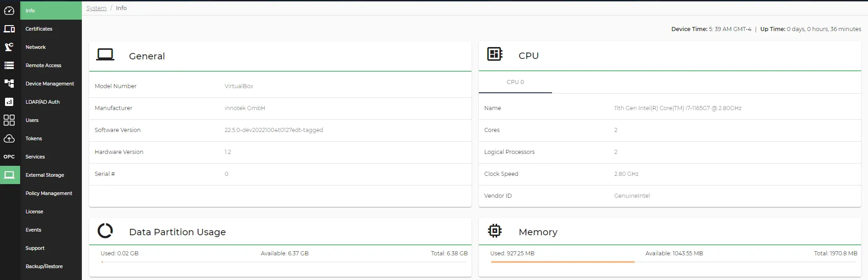Open the bar chart icon in left rail
The width and height of the screenshot is (868, 280).
coord(9,102)
